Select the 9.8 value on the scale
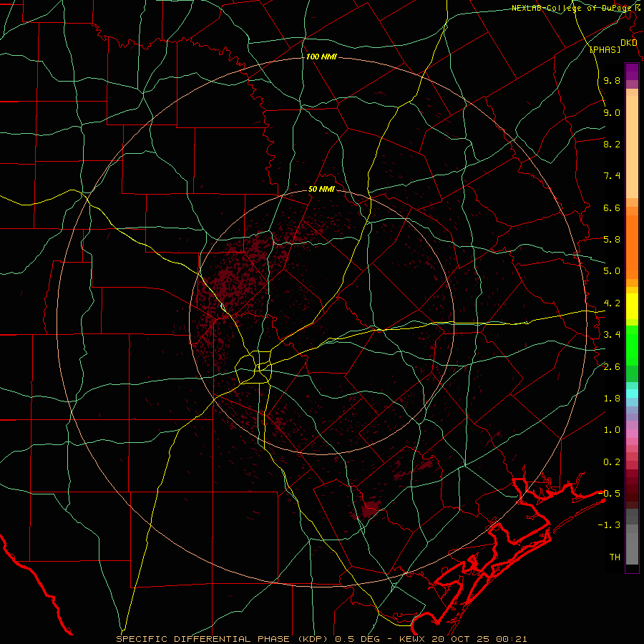The image size is (644, 644). point(612,80)
